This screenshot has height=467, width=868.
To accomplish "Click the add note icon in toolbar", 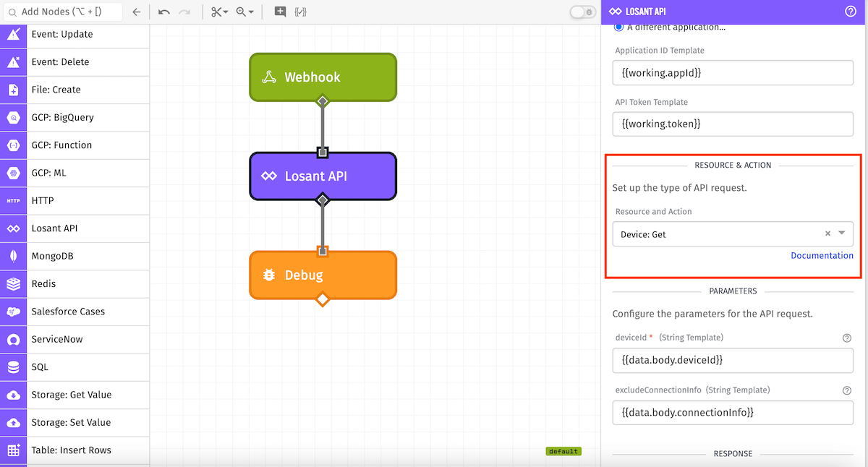I will [280, 12].
